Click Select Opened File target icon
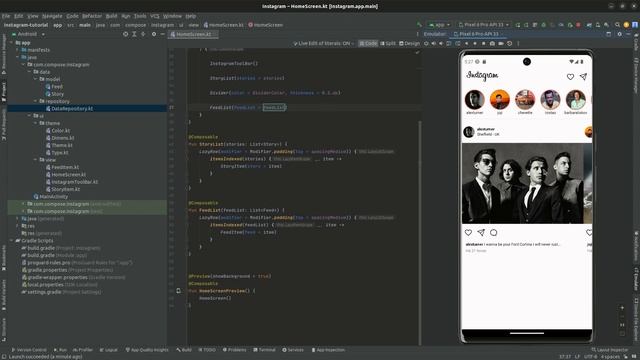This screenshot has height=360, width=640. [x=125, y=34]
